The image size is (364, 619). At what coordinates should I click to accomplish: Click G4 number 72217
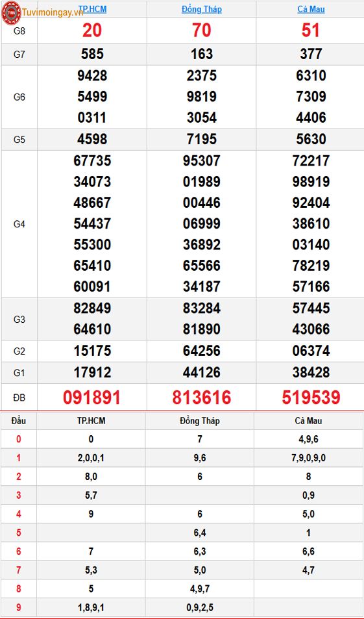click(x=311, y=160)
